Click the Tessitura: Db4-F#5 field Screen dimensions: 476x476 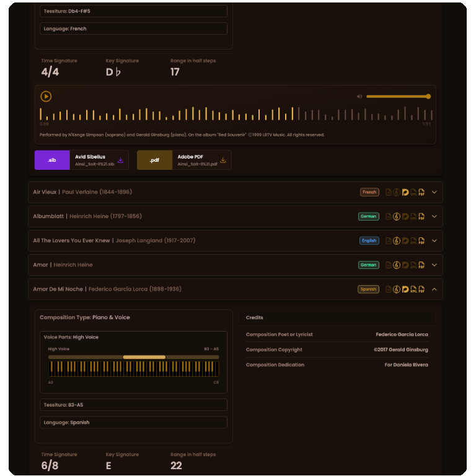[134, 11]
